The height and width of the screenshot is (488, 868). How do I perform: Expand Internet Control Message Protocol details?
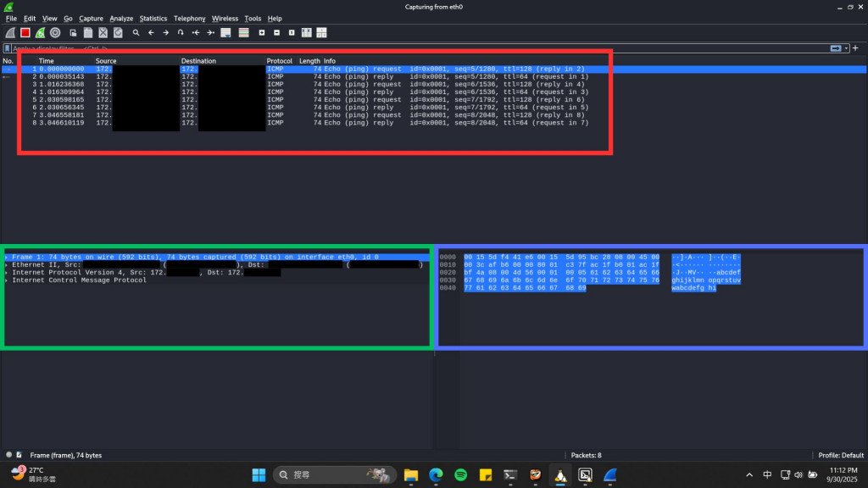click(x=7, y=280)
